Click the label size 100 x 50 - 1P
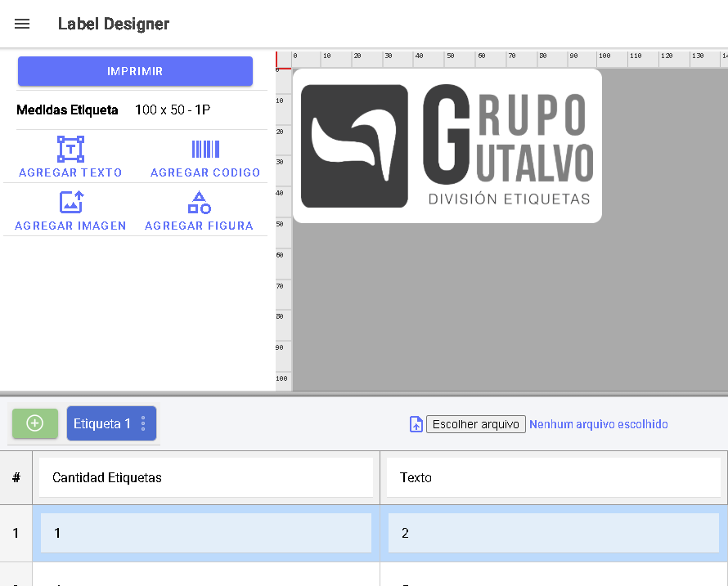Image resolution: width=728 pixels, height=586 pixels. click(173, 110)
